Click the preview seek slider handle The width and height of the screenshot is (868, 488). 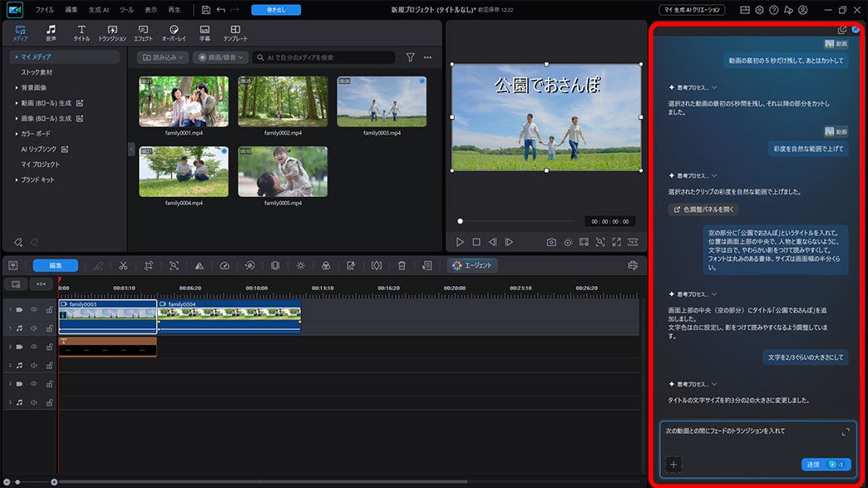(x=460, y=221)
